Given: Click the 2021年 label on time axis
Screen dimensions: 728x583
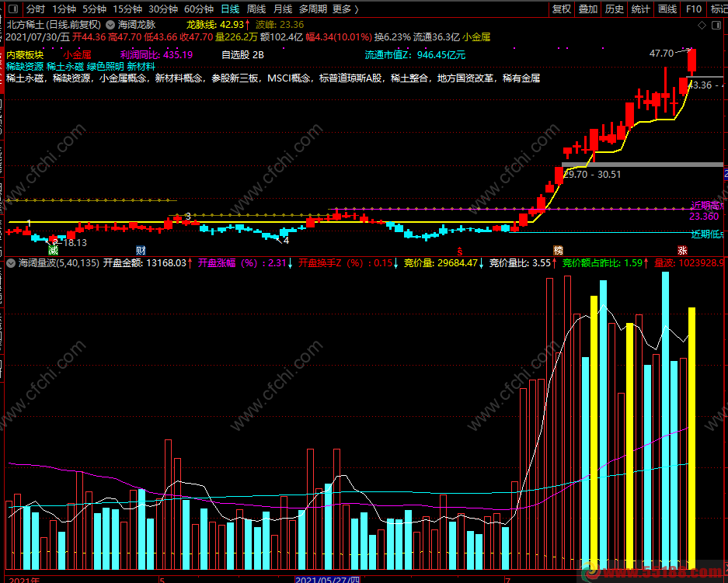Looking at the screenshot, I should (x=24, y=580).
